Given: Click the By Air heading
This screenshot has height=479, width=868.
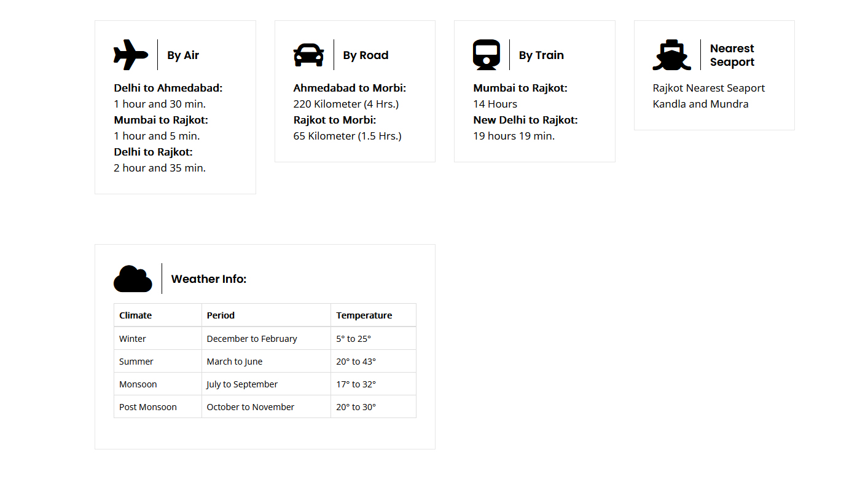Looking at the screenshot, I should (x=183, y=55).
